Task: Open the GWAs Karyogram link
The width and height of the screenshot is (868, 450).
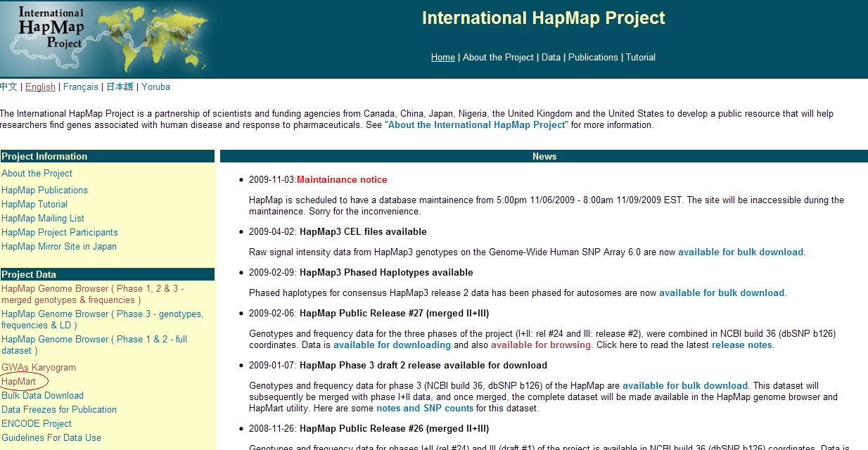Action: 39,368
